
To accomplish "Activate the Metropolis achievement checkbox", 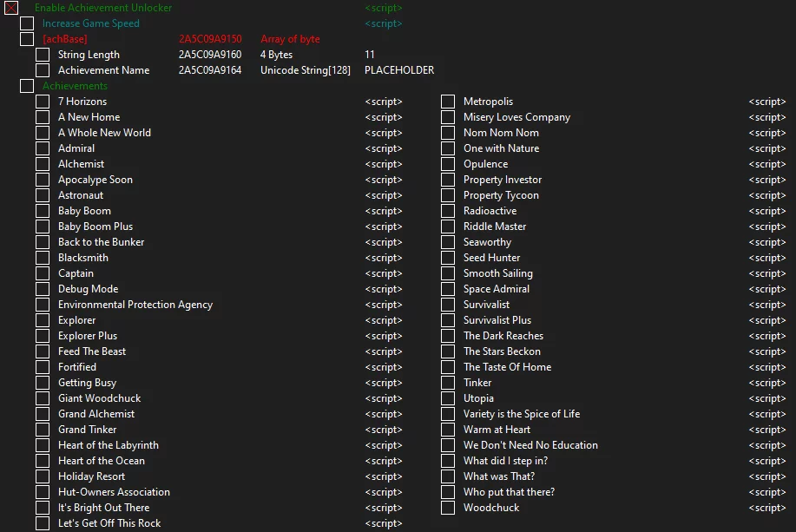I will pos(448,102).
